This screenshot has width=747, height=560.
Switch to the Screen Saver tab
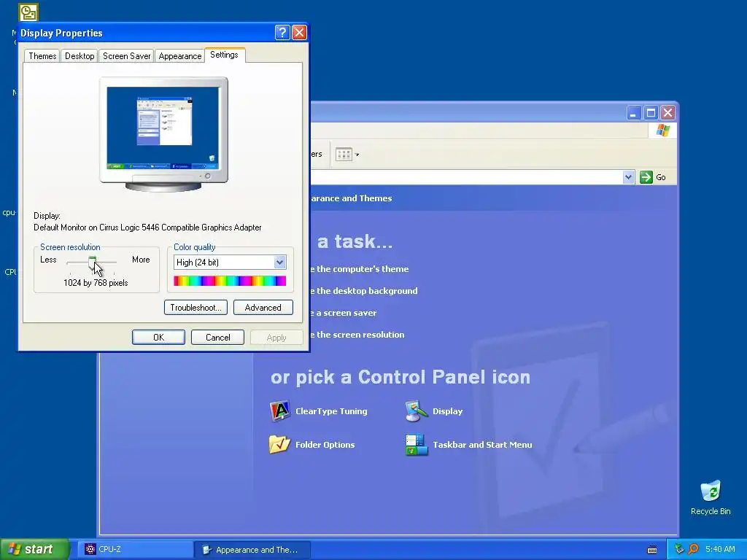pos(127,56)
